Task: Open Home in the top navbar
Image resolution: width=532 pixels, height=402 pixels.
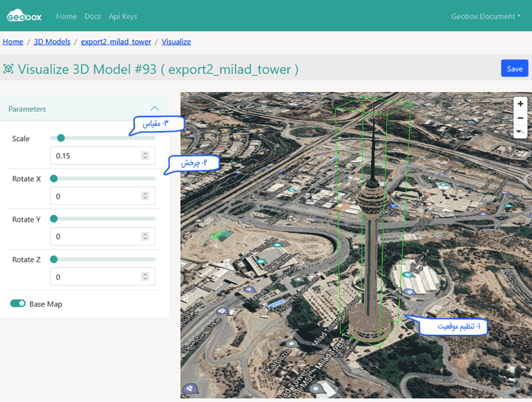Action: coord(66,16)
